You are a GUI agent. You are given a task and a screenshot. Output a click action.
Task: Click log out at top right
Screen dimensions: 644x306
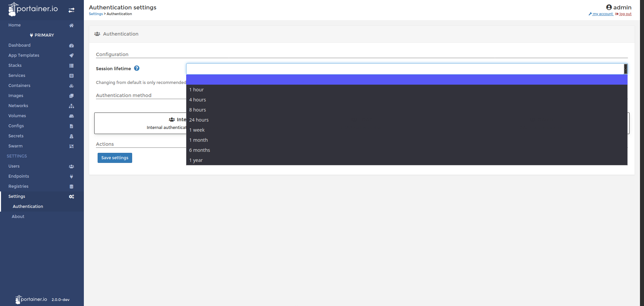[x=625, y=14]
